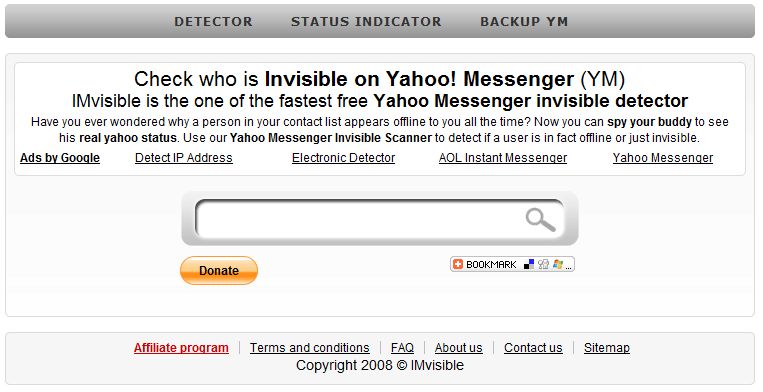This screenshot has height=392, width=763.
Task: Open the DETECTOR menu item
Action: click(x=213, y=22)
